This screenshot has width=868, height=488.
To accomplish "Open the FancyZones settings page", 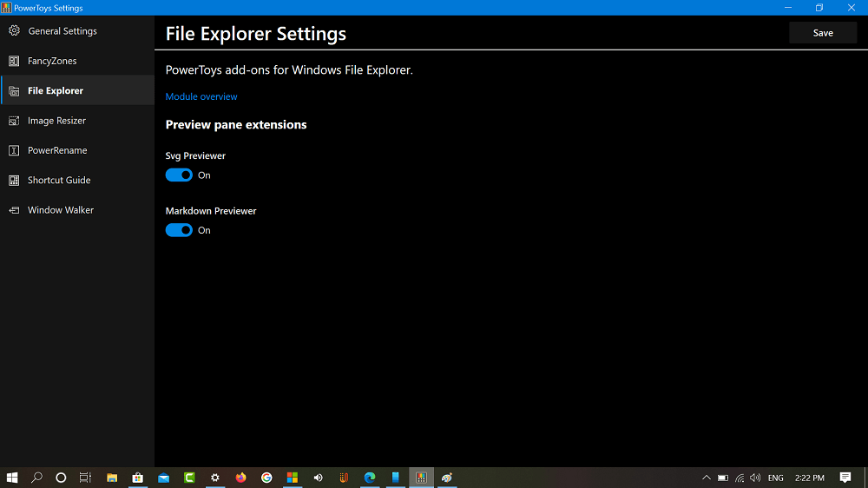I will tap(77, 61).
